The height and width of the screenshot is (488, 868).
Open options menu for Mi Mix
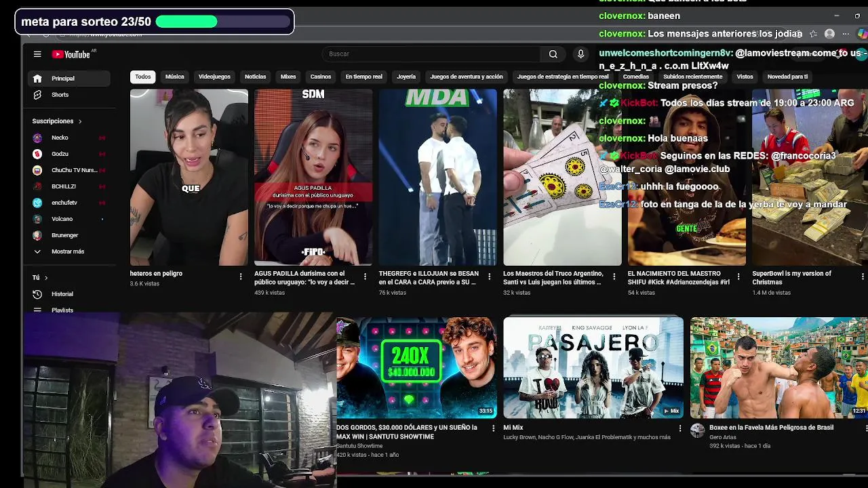pos(680,428)
